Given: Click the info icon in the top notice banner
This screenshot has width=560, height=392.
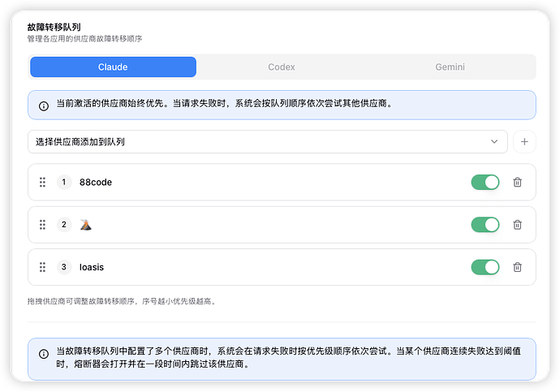Looking at the screenshot, I should [44, 106].
